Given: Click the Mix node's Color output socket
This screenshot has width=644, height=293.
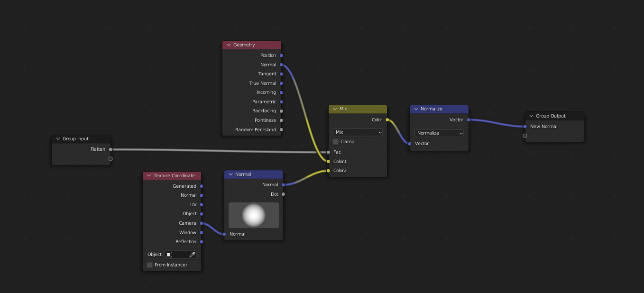Looking at the screenshot, I should tap(387, 120).
